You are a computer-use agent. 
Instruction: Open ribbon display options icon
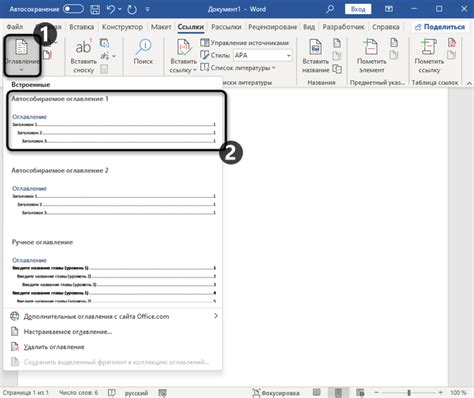pyautogui.click(x=389, y=9)
